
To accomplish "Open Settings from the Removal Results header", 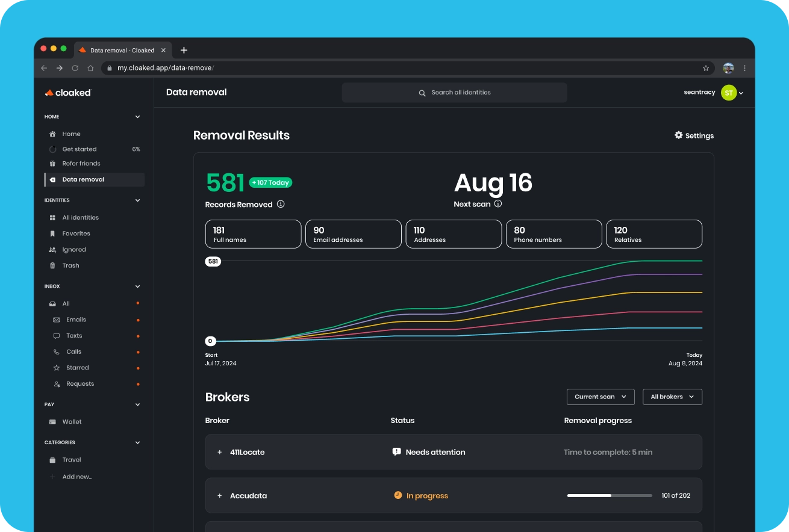I will coord(693,135).
